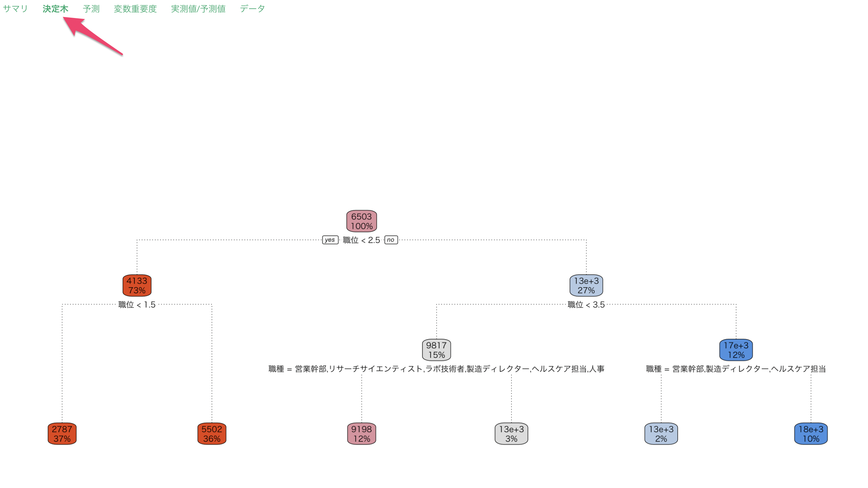
Task: Select the 9817 15% node
Action: pos(436,350)
